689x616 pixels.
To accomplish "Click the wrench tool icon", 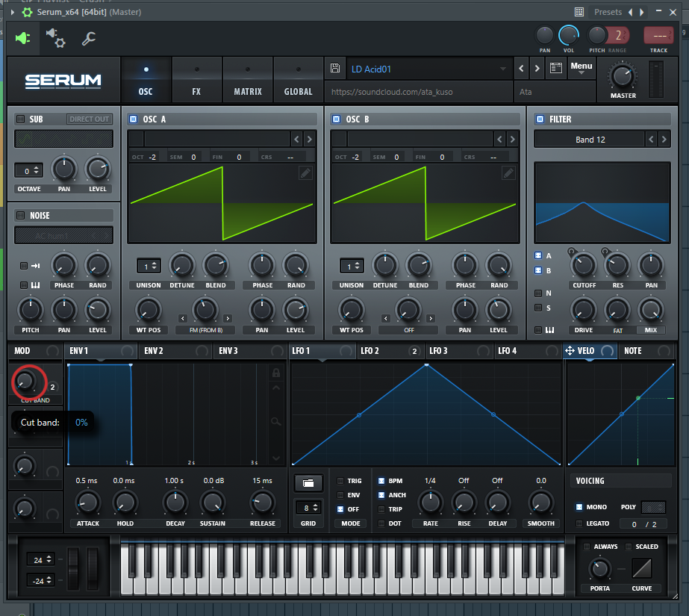I will (89, 39).
